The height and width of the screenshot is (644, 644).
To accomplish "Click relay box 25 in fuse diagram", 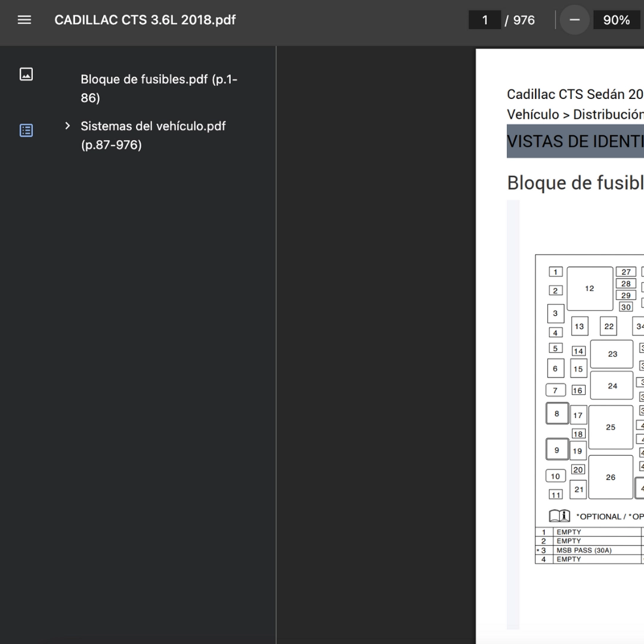I will click(x=611, y=427).
